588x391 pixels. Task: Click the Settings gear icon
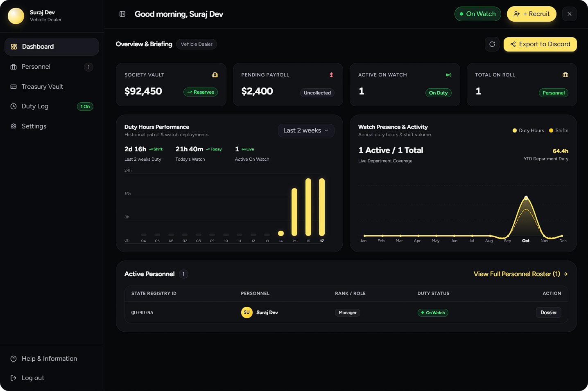[14, 126]
